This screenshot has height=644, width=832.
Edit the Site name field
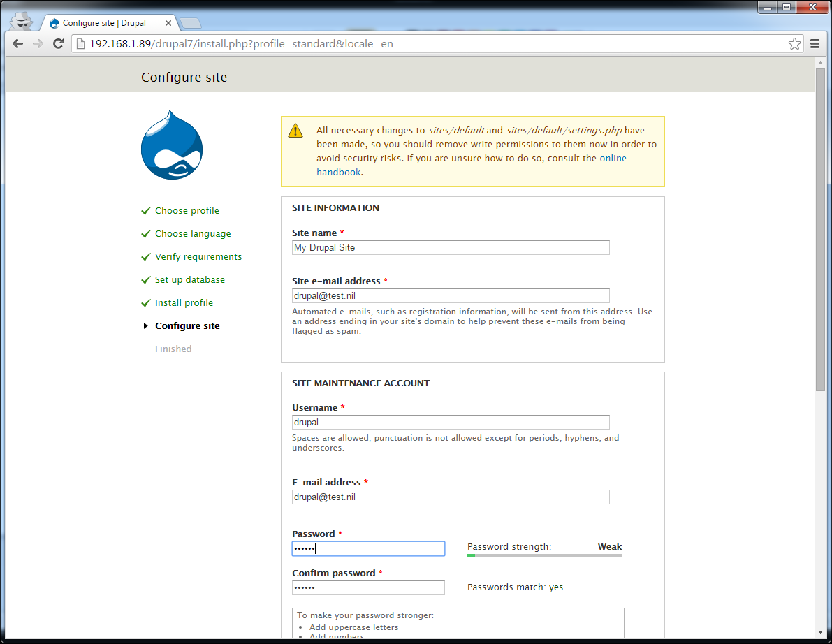(451, 248)
